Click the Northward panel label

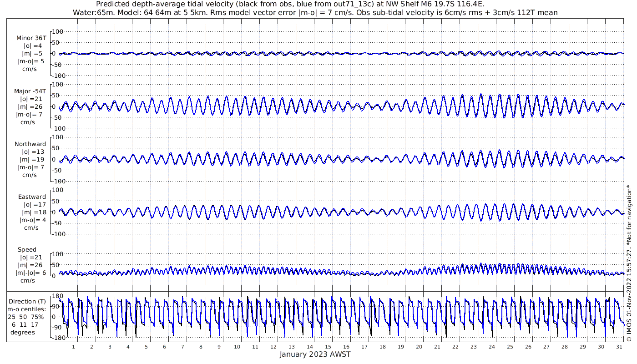[30, 144]
